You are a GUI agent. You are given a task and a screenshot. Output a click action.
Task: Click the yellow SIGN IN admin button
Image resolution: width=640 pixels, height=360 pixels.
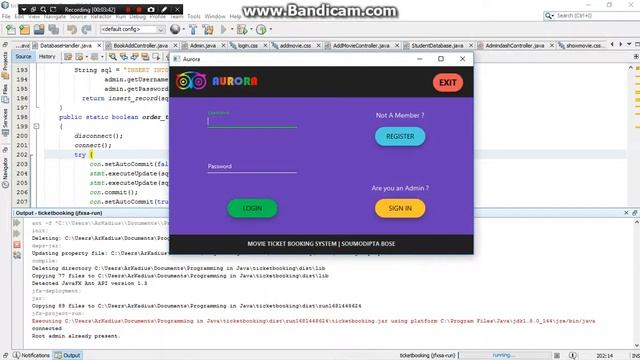[x=400, y=208]
